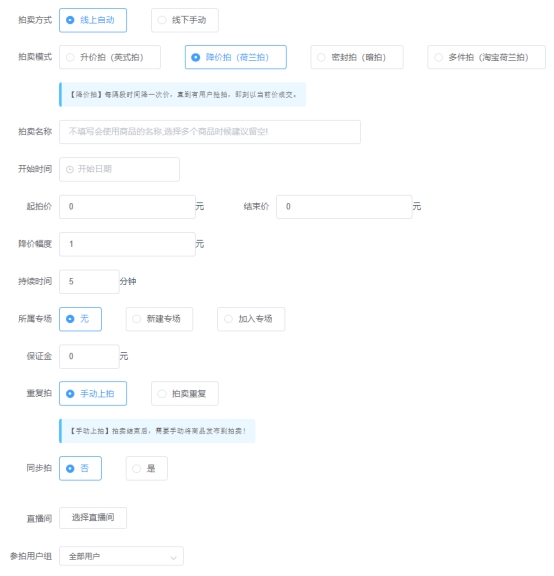Focus the 结束价 price field
Screen dimensions: 554x576
coord(344,207)
